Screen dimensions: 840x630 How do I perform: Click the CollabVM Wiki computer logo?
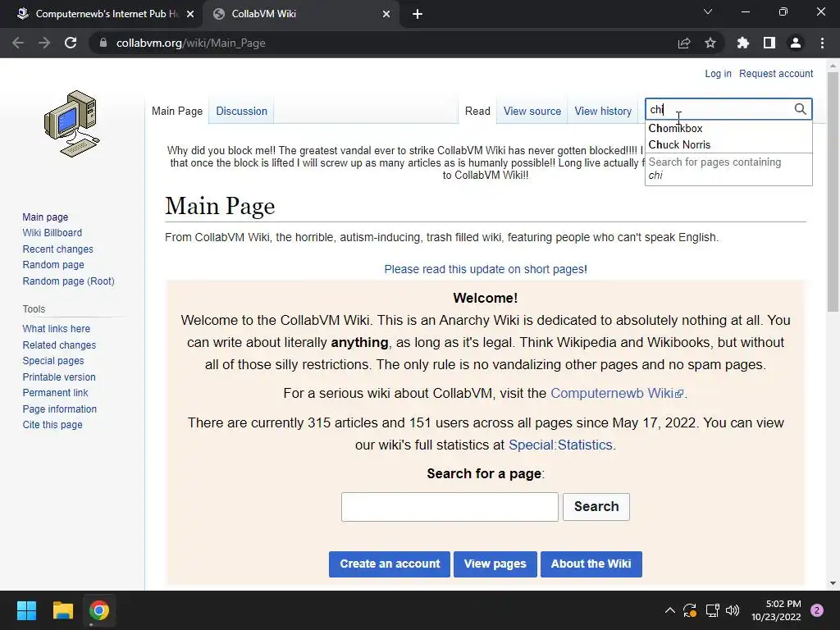point(72,124)
